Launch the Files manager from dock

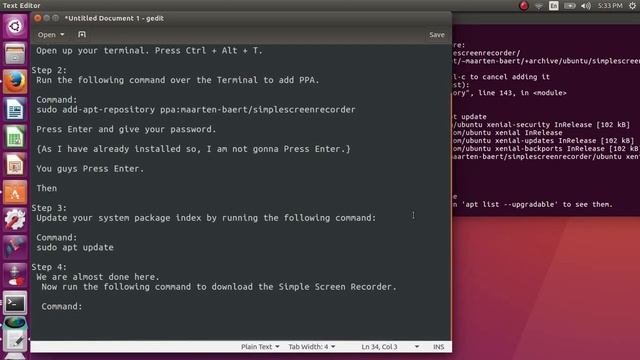coord(15,54)
